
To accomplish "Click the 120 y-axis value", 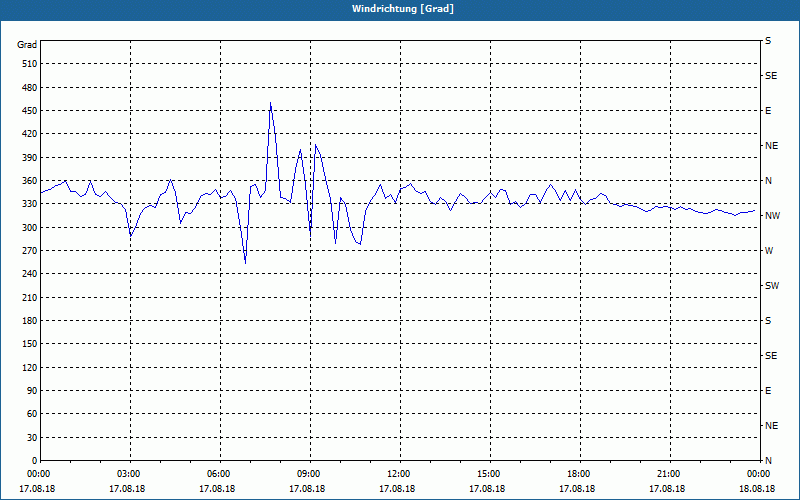I will tap(30, 367).
